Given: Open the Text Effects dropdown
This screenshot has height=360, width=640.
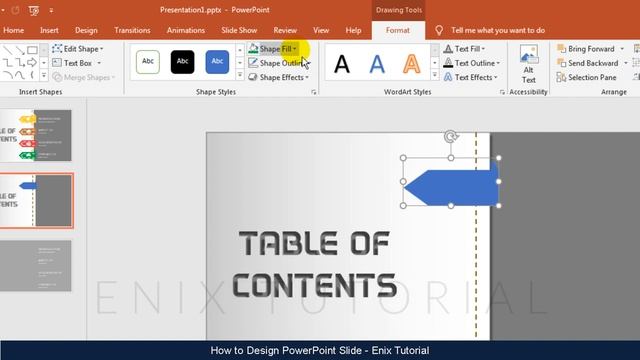Looking at the screenshot, I should click(x=496, y=77).
